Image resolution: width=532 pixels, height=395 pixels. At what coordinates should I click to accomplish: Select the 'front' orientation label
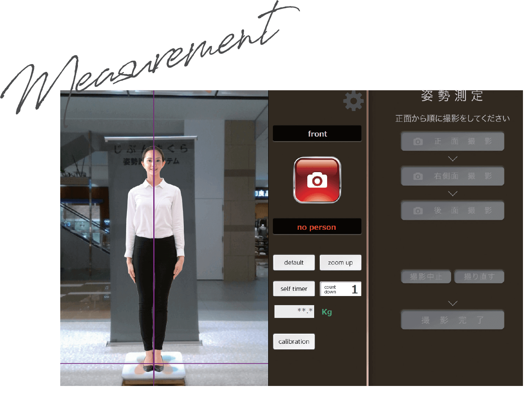pyautogui.click(x=317, y=134)
